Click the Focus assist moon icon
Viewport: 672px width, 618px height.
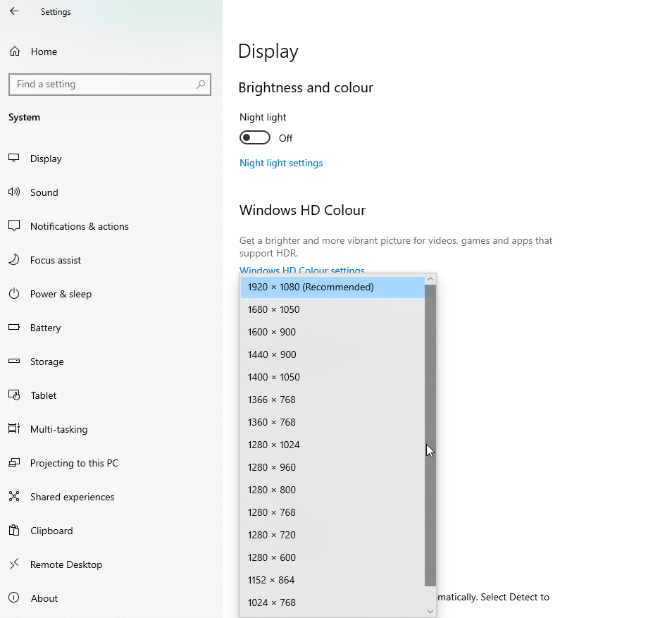click(x=14, y=259)
